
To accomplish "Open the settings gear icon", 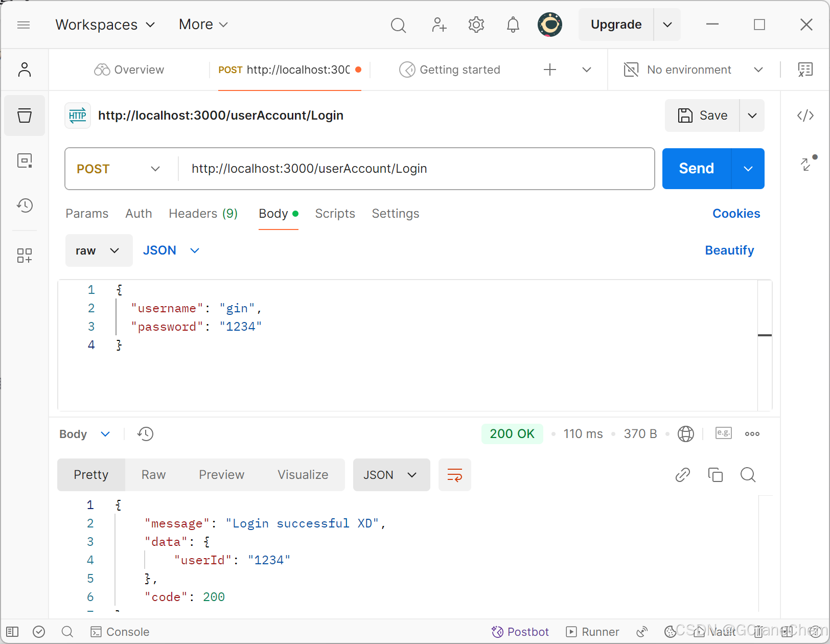I will pos(476,25).
